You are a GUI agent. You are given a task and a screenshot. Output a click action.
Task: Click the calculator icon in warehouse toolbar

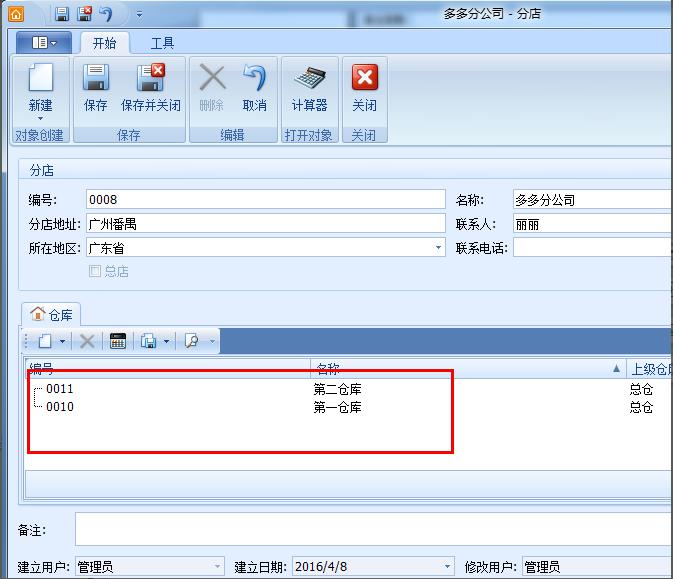click(x=117, y=341)
